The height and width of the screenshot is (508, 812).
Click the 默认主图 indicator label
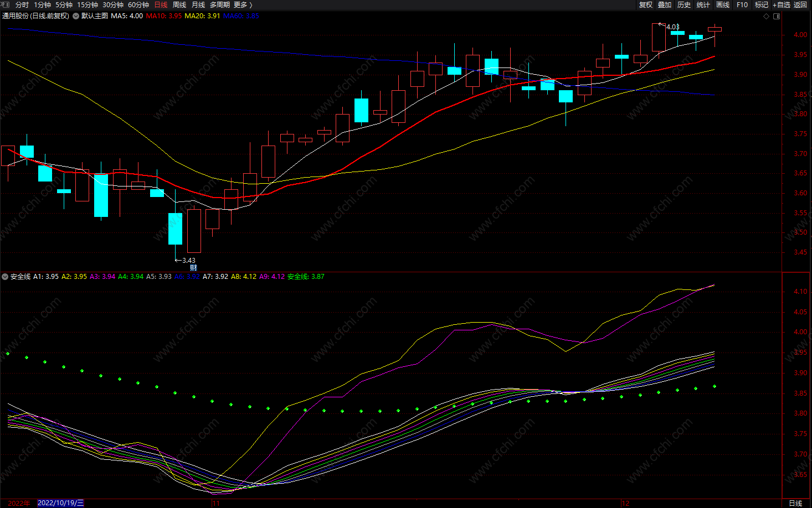point(95,16)
